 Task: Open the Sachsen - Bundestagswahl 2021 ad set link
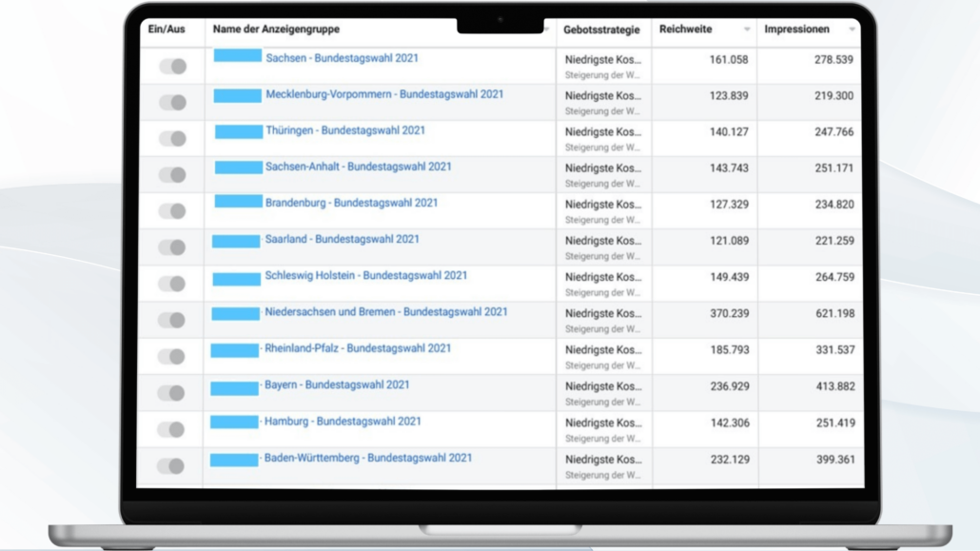pyautogui.click(x=342, y=58)
